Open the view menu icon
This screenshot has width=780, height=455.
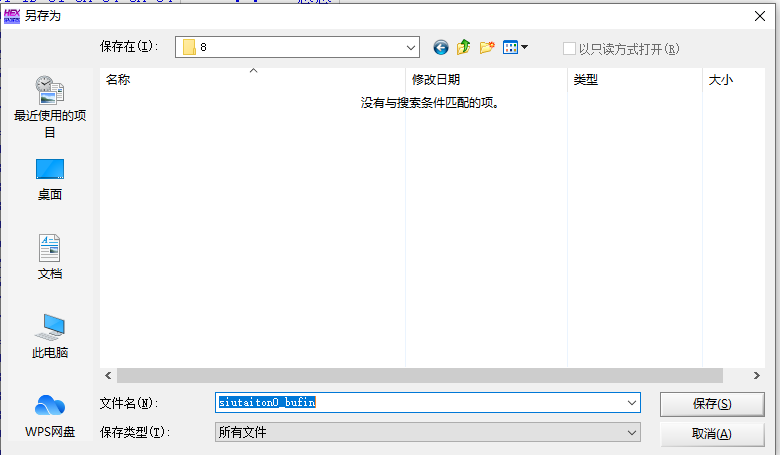[x=515, y=47]
